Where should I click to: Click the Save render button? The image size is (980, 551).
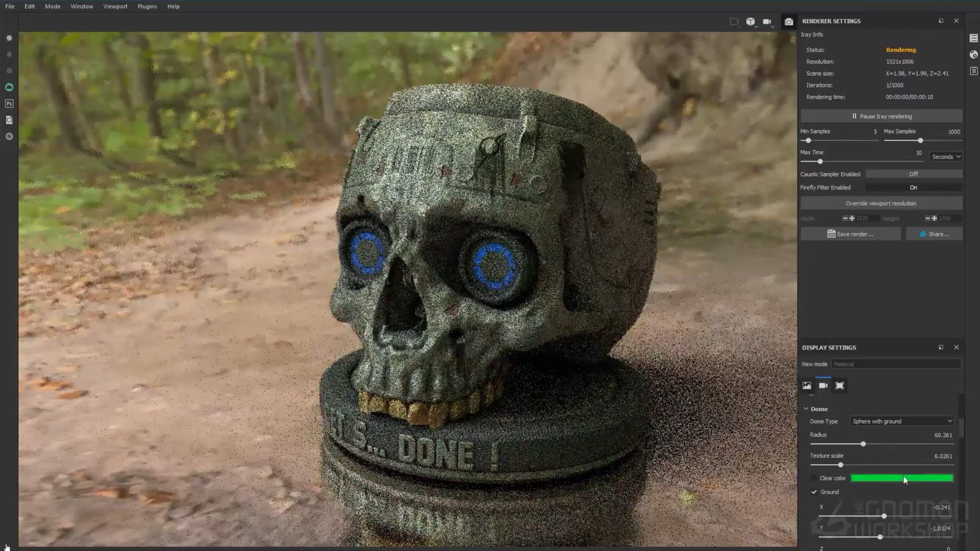pos(850,234)
